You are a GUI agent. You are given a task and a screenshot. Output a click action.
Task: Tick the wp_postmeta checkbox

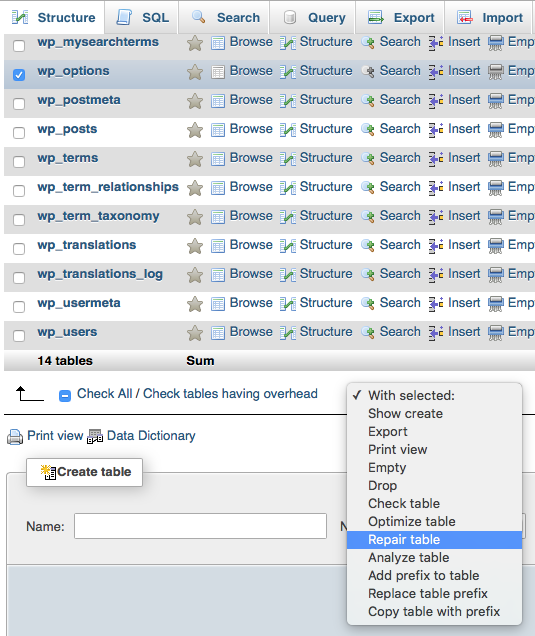[x=19, y=104]
